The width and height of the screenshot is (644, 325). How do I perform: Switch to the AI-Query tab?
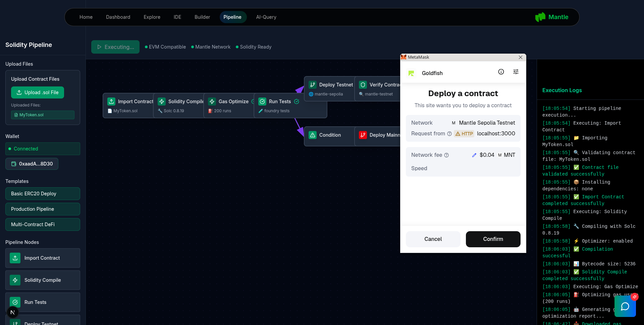[266, 17]
